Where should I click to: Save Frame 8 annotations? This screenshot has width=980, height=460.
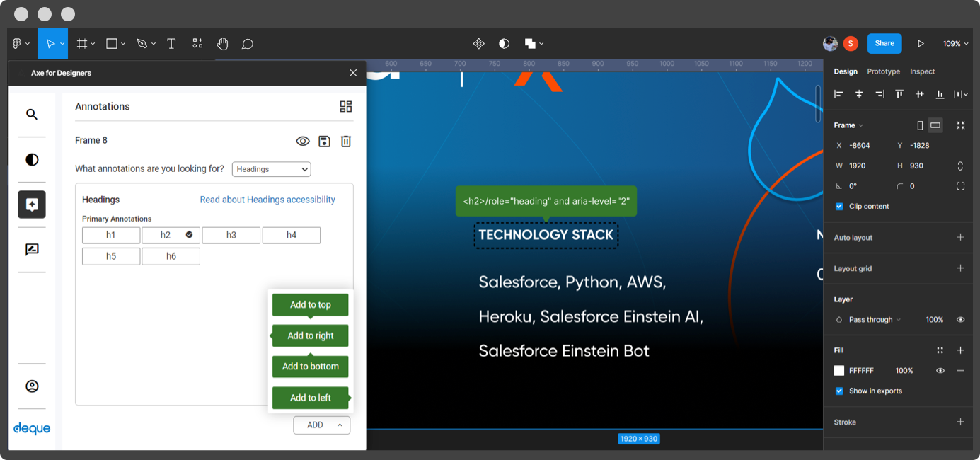[x=324, y=141]
